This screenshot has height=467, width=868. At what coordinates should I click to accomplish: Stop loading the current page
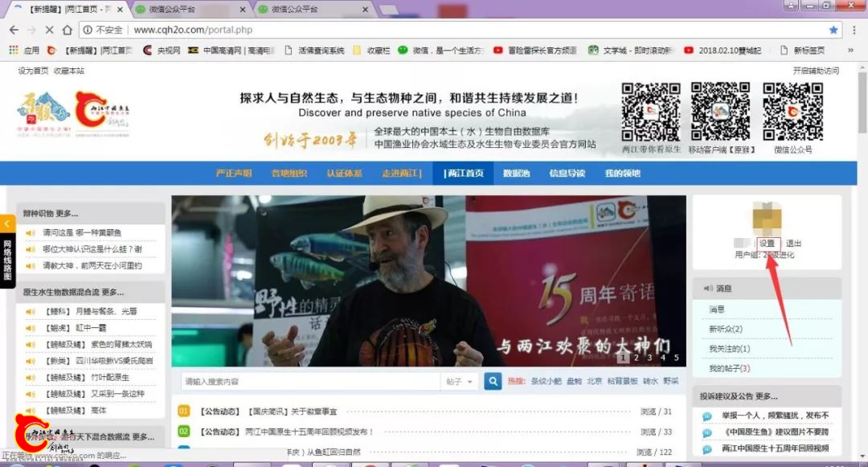click(x=49, y=30)
